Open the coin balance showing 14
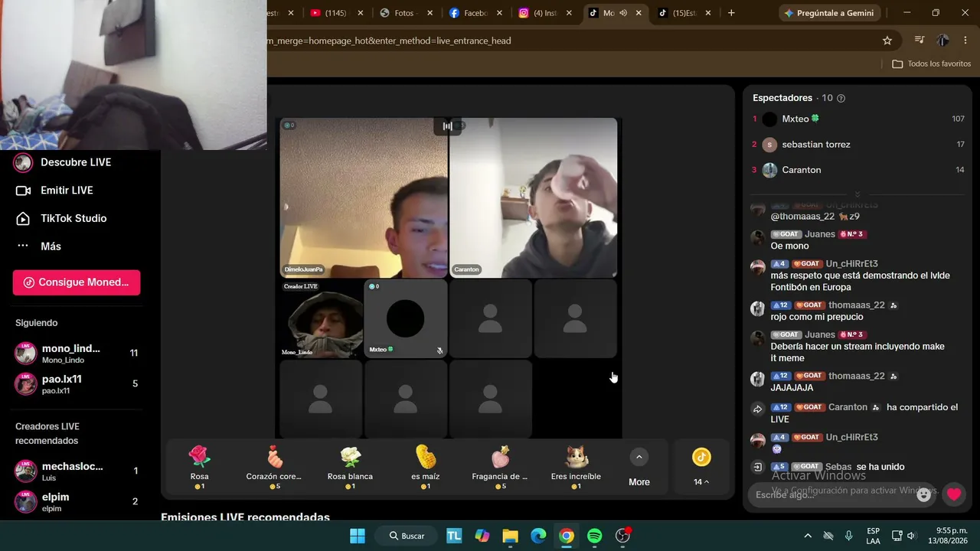This screenshot has height=551, width=980. point(701,467)
